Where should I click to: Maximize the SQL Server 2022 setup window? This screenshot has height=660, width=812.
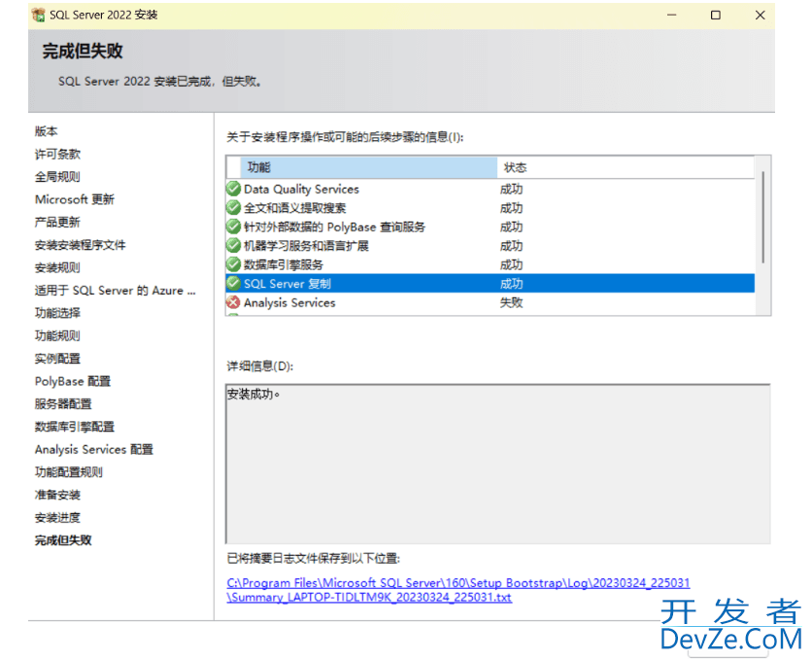[x=716, y=15]
